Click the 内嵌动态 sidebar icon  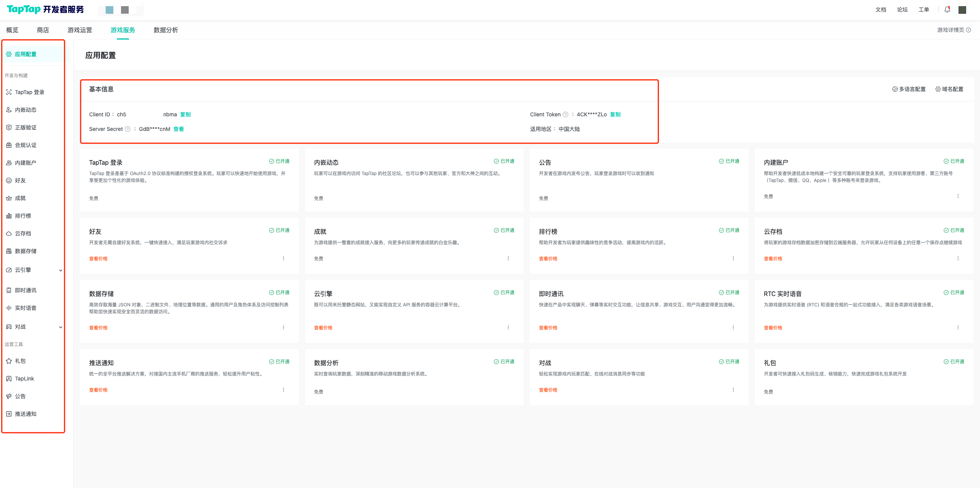(x=9, y=110)
